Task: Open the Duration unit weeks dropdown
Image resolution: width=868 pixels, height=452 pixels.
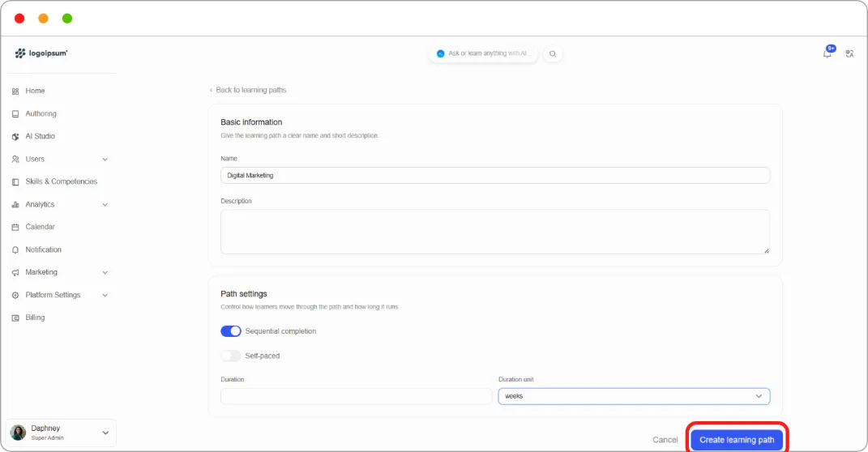Action: pos(634,396)
